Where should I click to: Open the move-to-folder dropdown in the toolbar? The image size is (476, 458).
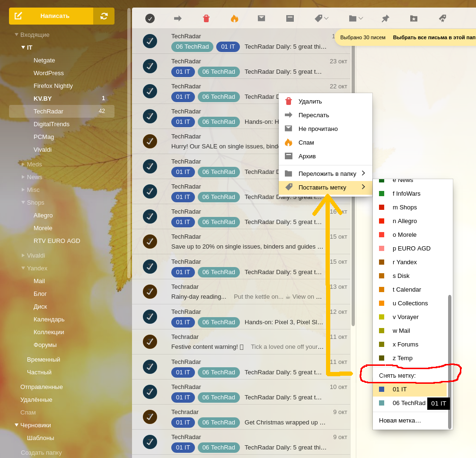(356, 18)
